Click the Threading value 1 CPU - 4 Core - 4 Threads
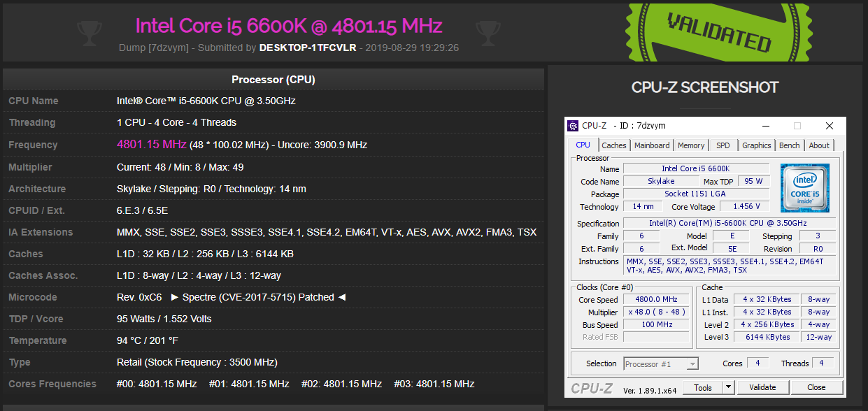The height and width of the screenshot is (411, 868). [x=176, y=122]
